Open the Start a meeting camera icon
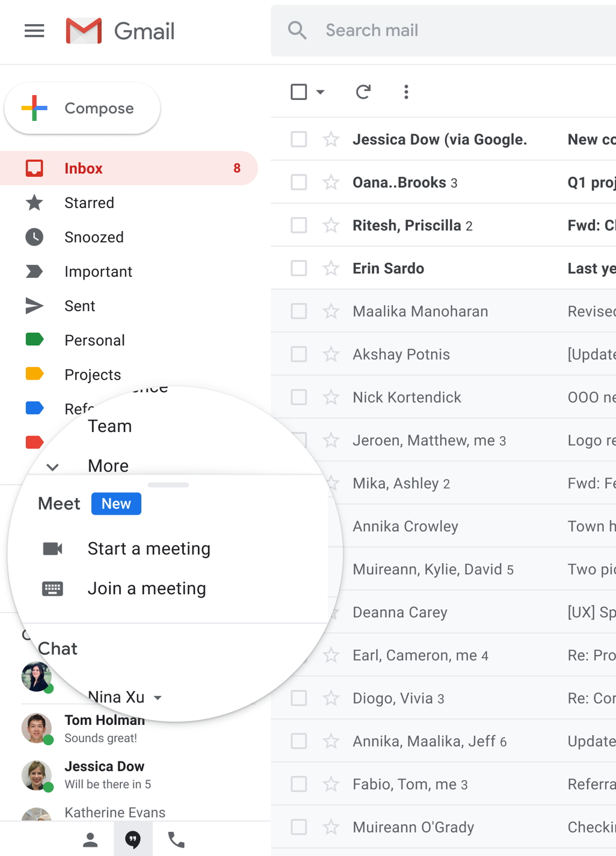The width and height of the screenshot is (616, 856). (x=53, y=548)
